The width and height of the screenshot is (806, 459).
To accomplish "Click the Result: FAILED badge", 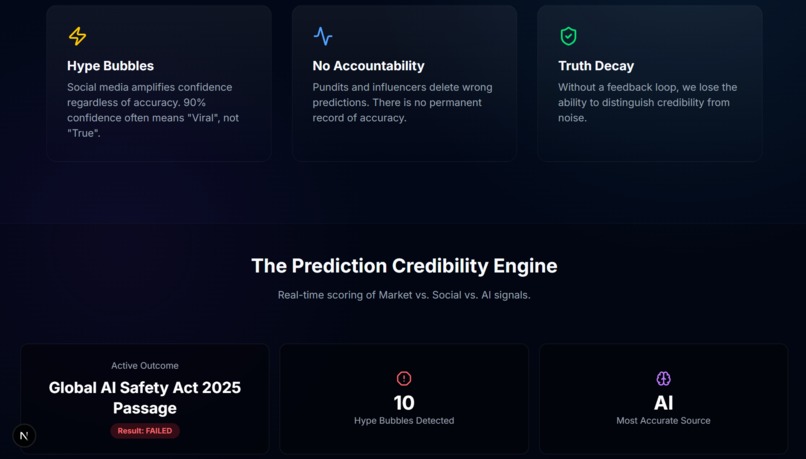I will [145, 431].
